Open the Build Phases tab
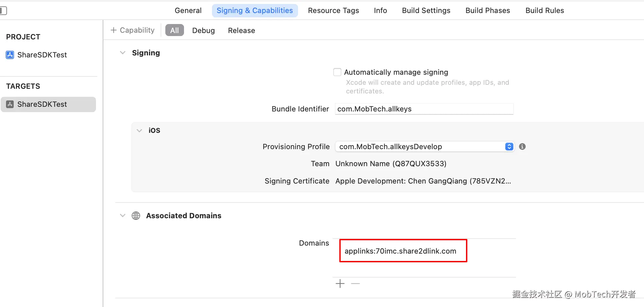The width and height of the screenshot is (644, 307). pos(488,11)
